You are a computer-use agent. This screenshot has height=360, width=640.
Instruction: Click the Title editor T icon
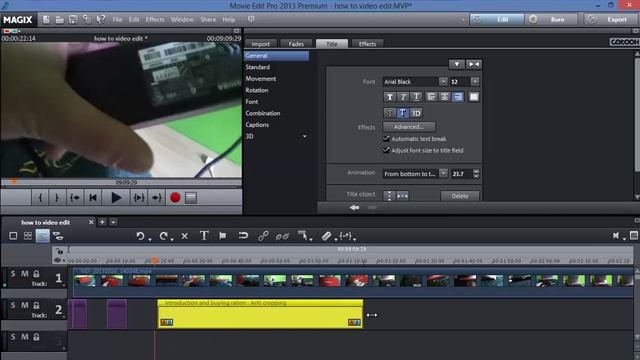tap(204, 236)
